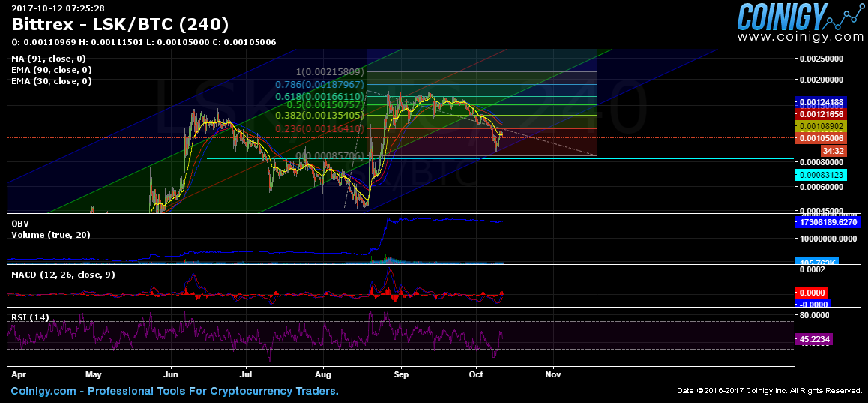
Task: Select the MA (91, close, 0) indicator label
Action: point(49,59)
